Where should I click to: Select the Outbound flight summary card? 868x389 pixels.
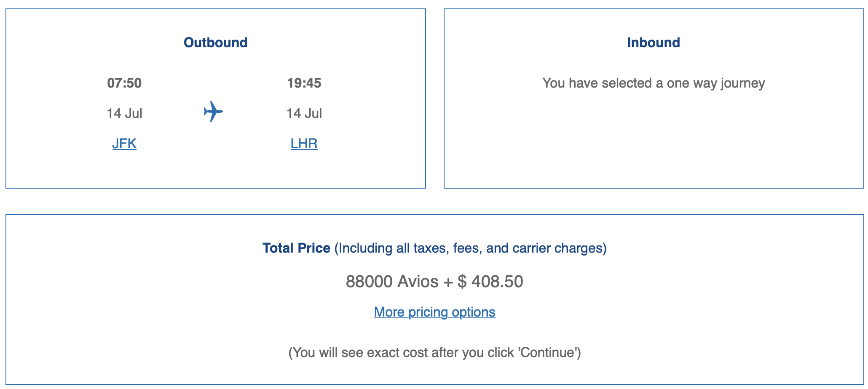point(215,97)
